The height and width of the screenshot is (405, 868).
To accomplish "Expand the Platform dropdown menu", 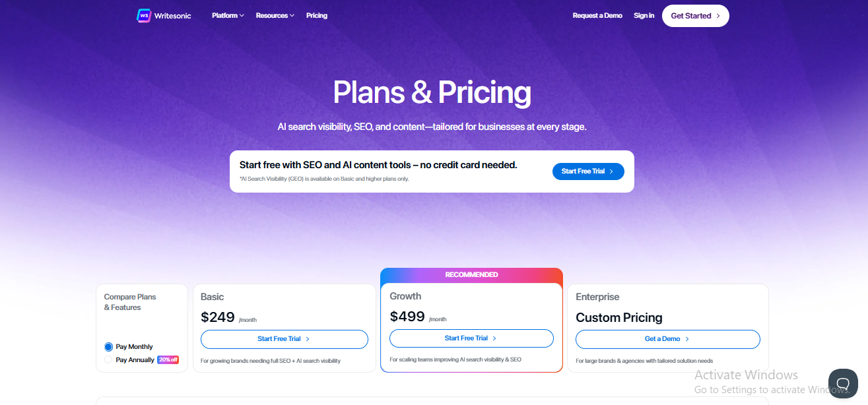I will pos(227,15).
